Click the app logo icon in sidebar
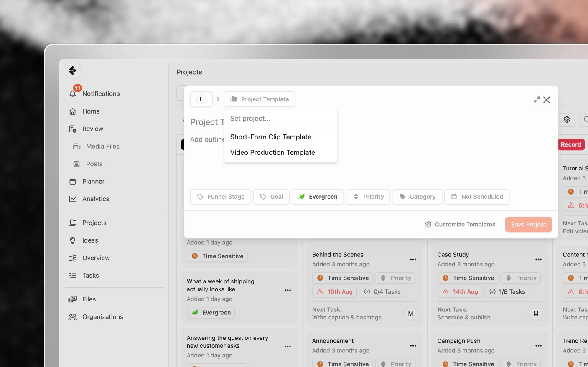 coord(73,71)
